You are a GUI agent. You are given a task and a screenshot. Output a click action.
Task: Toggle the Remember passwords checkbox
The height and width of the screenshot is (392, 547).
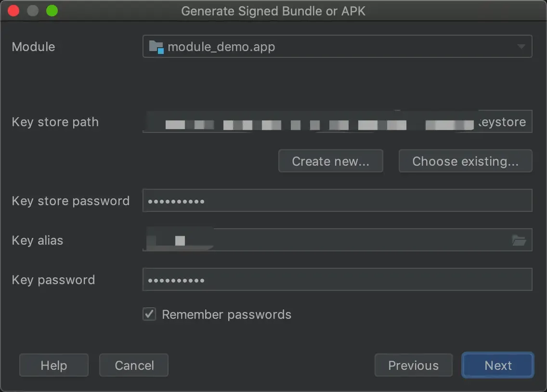149,314
